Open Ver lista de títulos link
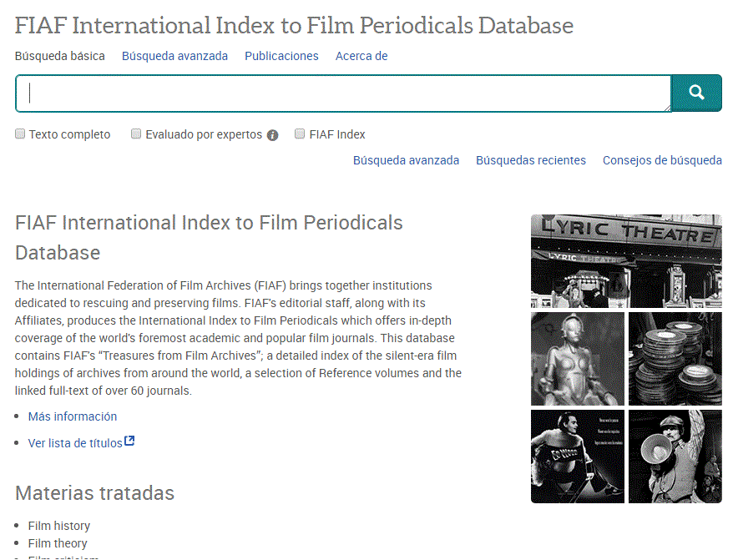738x560 pixels. [x=75, y=443]
